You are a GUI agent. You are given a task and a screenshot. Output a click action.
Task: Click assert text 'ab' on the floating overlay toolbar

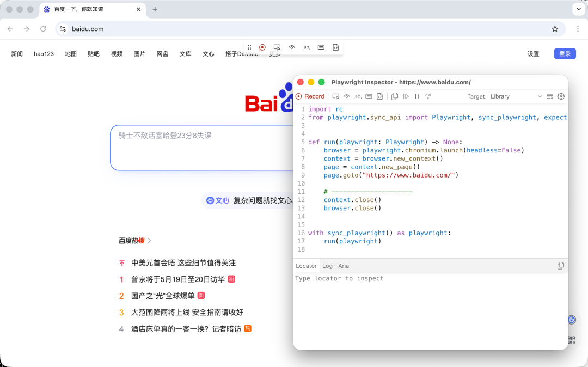(x=307, y=47)
